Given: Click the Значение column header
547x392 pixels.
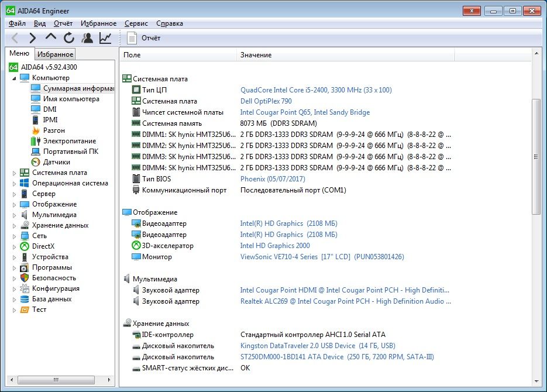Looking at the screenshot, I should pos(346,55).
